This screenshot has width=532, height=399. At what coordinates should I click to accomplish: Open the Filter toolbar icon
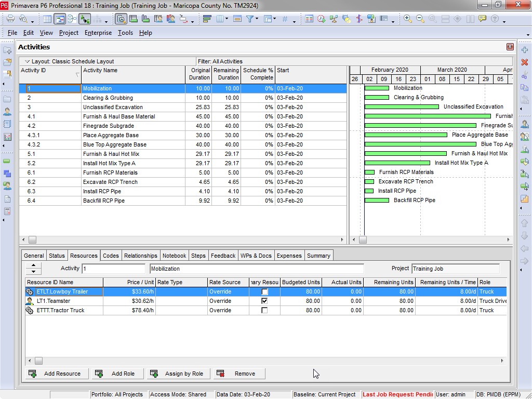[250, 19]
